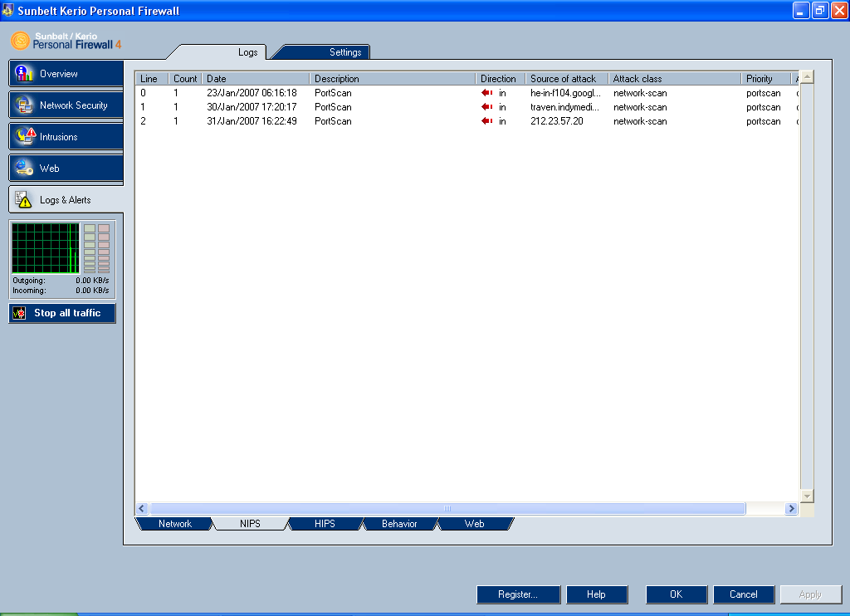Select the HIPS log tab
This screenshot has height=616, width=850.
(x=325, y=524)
